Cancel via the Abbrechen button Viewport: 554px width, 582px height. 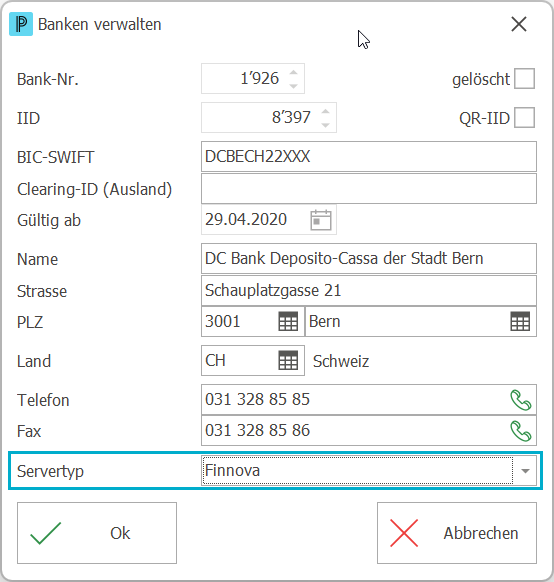click(457, 533)
